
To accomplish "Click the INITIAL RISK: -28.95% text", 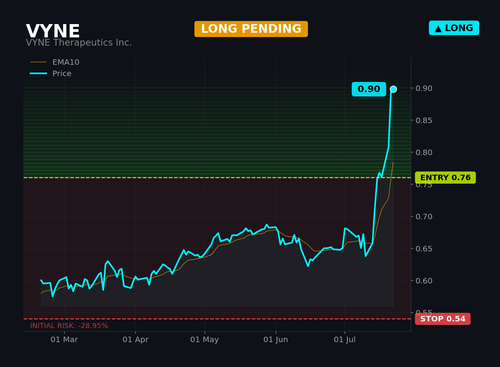I will [69, 326].
